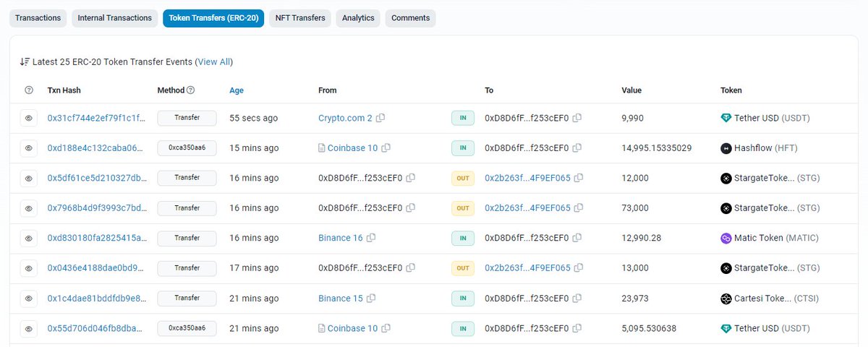Open Tether USD (USDT) token in 9,990 row
The height and width of the screenshot is (347, 868).
pyautogui.click(x=773, y=118)
